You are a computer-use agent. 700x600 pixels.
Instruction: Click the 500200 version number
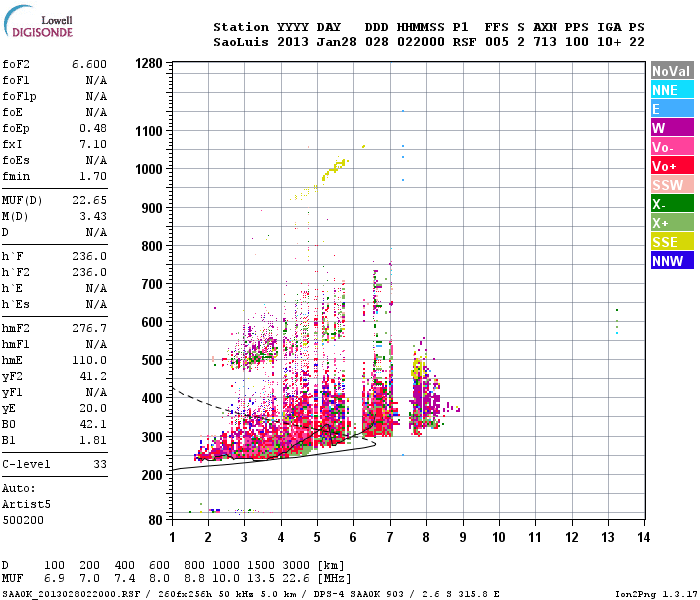[23, 520]
